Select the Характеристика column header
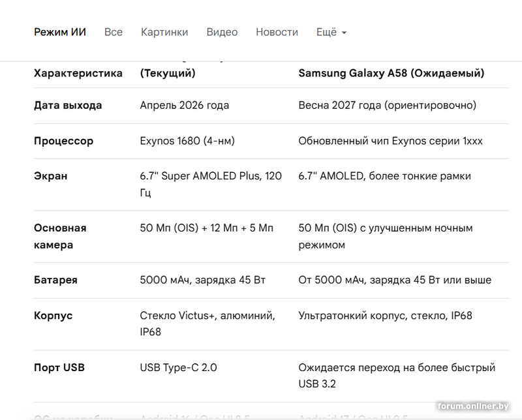Image resolution: width=522 pixels, height=420 pixels. 78,73
